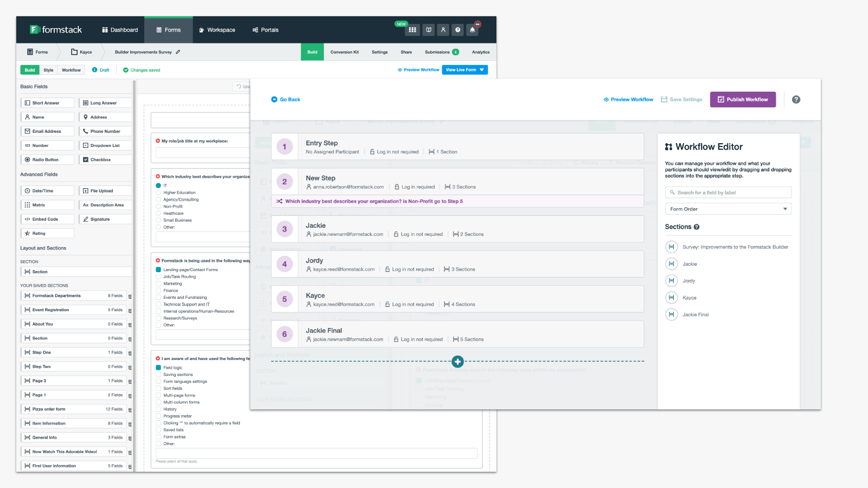Screen dimensions: 868x488
Task: Switch to the Analytics tab
Action: pos(481,52)
